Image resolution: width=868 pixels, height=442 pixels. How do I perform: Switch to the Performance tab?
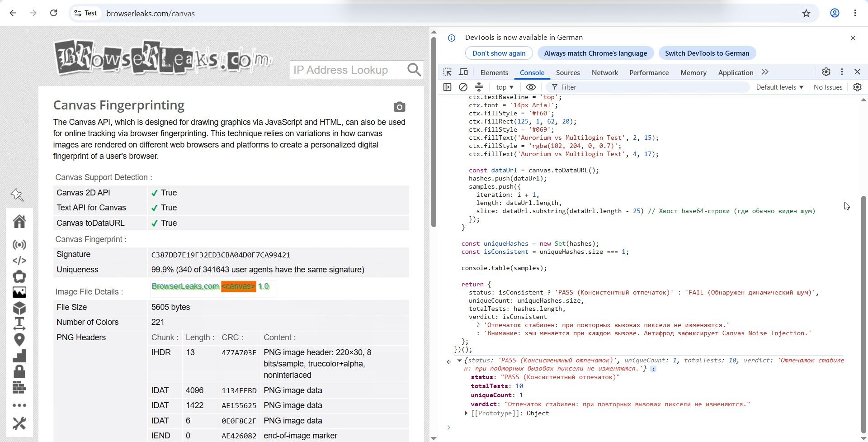click(x=649, y=72)
